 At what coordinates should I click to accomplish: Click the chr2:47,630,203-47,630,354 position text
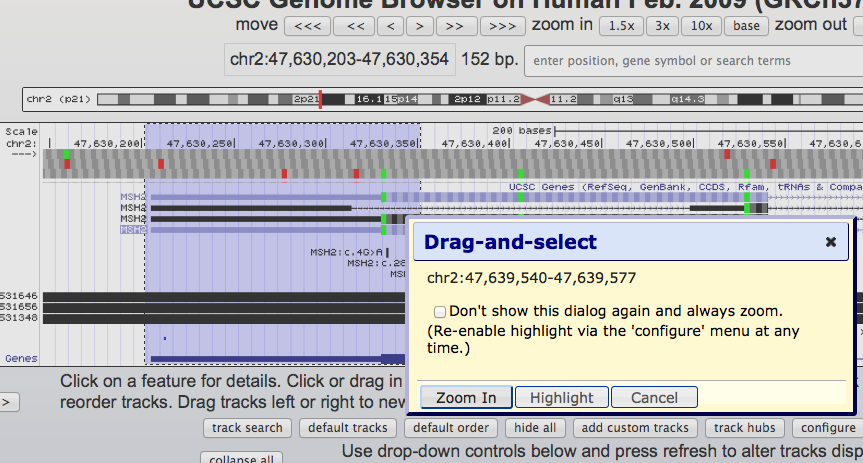[x=340, y=59]
